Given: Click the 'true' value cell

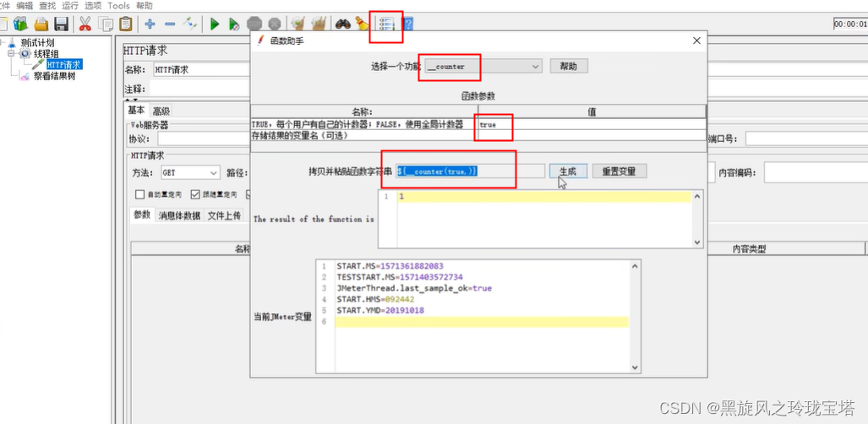Looking at the screenshot, I should tap(592, 124).
